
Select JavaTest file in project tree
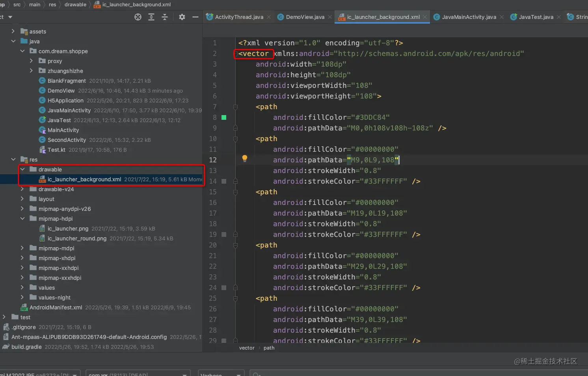[59, 120]
